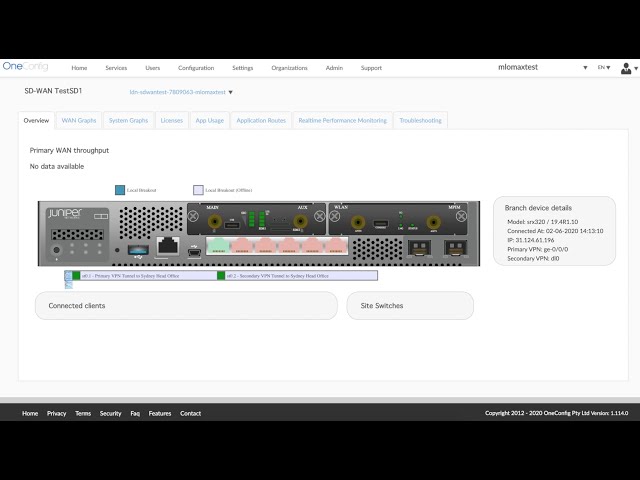Click the Primary VPN: ge-0/0/0 text
Viewport: 640px width, 480px height.
coord(538,249)
